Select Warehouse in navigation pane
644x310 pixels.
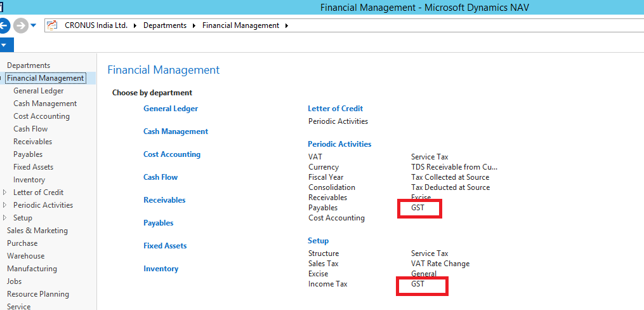point(25,256)
